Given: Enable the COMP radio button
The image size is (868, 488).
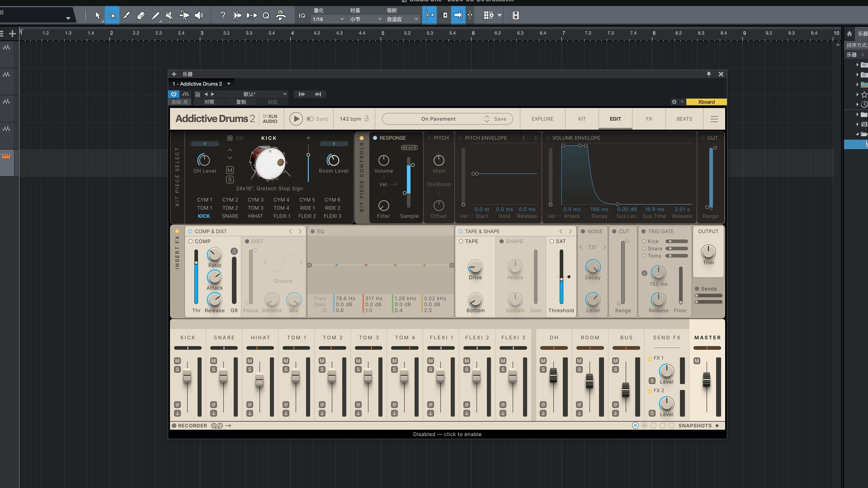Looking at the screenshot, I should (191, 241).
